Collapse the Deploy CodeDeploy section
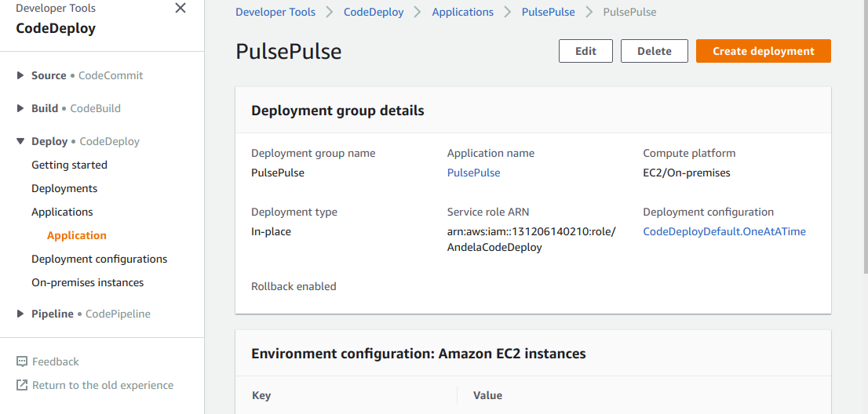Viewport: 868px width, 414px height. coord(21,141)
